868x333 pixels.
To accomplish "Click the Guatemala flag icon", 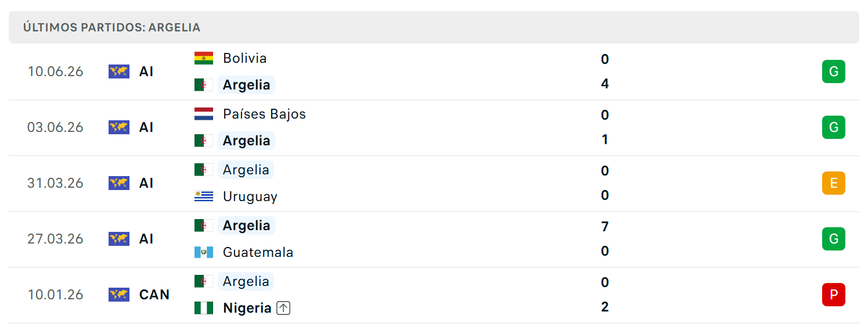I will click(x=204, y=252).
